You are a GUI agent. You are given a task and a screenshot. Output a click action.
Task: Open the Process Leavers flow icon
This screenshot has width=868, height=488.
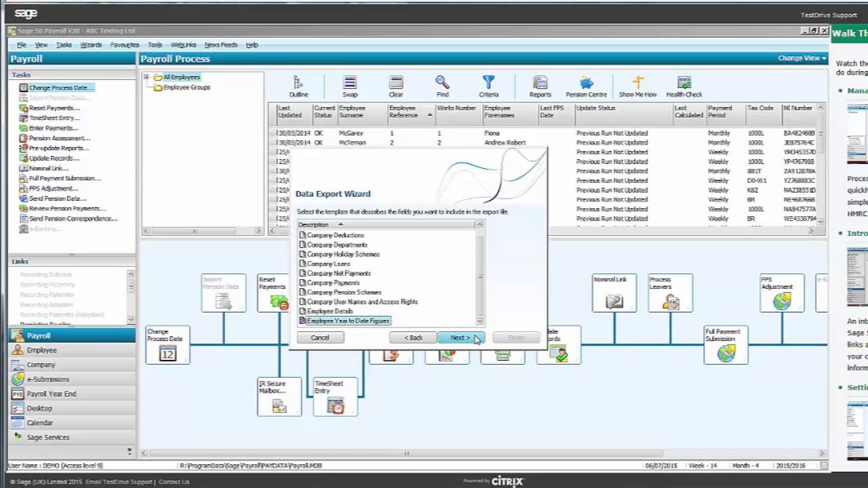point(671,293)
